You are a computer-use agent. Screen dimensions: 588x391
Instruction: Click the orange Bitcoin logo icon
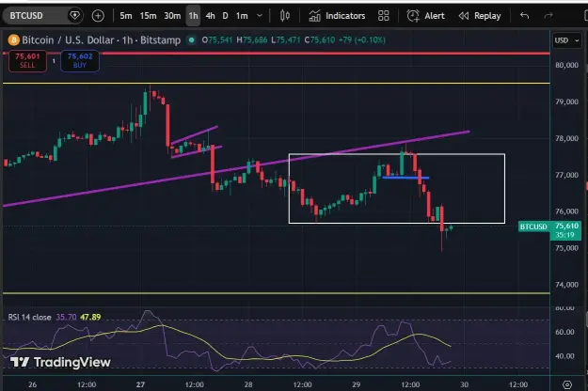pyautogui.click(x=13, y=40)
